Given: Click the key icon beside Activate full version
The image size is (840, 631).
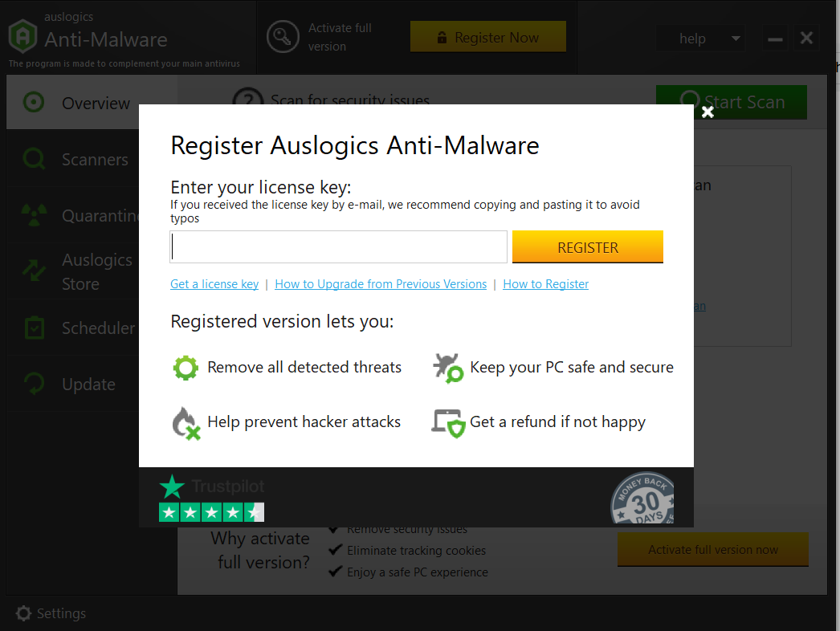Looking at the screenshot, I should tap(283, 36).
